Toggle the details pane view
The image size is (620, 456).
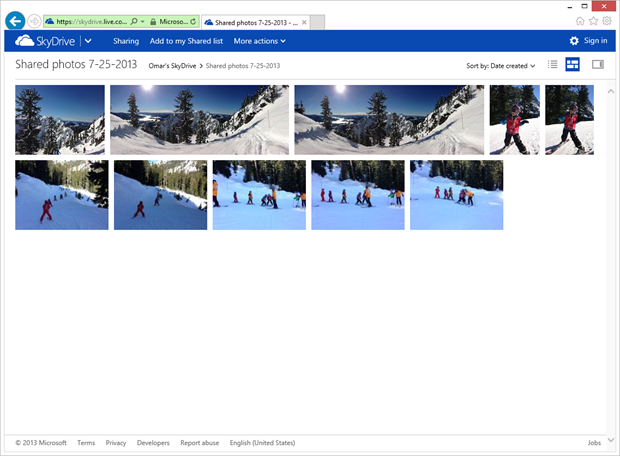click(x=598, y=65)
